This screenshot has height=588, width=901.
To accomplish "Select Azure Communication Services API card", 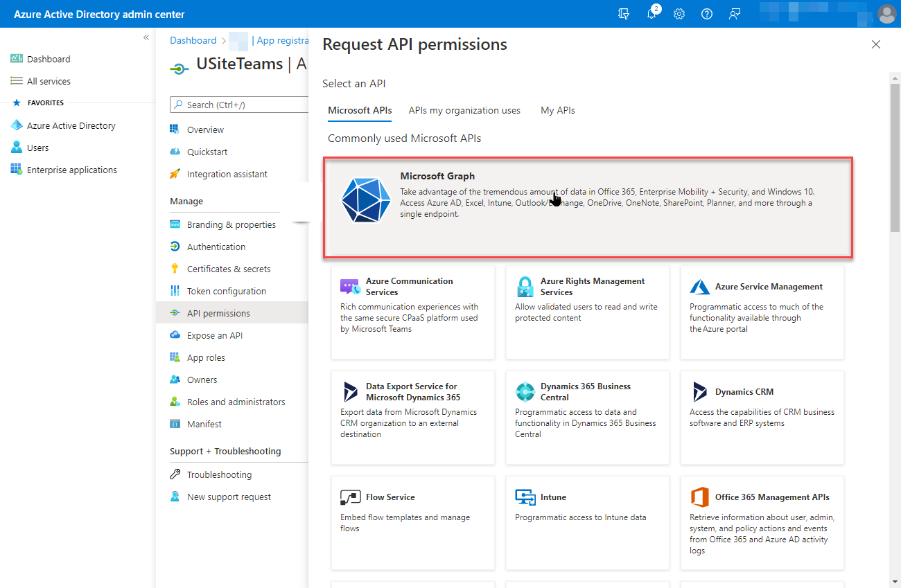I will [413, 312].
